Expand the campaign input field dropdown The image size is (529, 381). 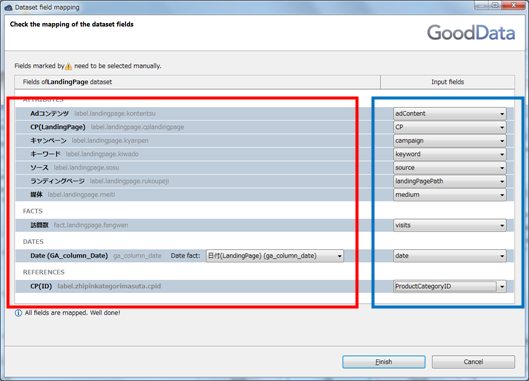pyautogui.click(x=450, y=141)
